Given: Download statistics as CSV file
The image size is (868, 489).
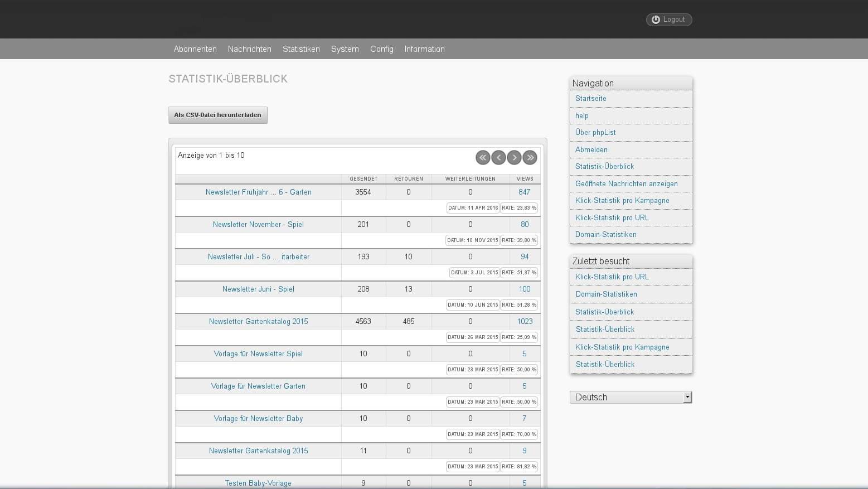Looking at the screenshot, I should (x=217, y=115).
